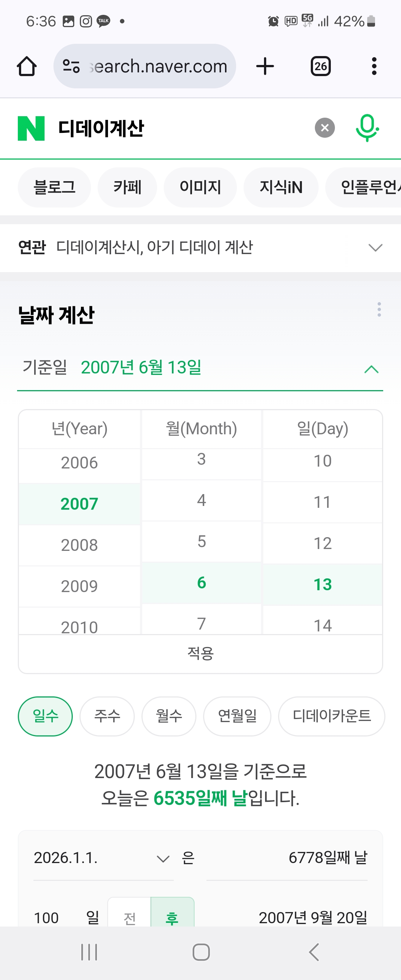Tap site settings icon in address bar
Image resolution: width=401 pixels, height=980 pixels.
71,66
